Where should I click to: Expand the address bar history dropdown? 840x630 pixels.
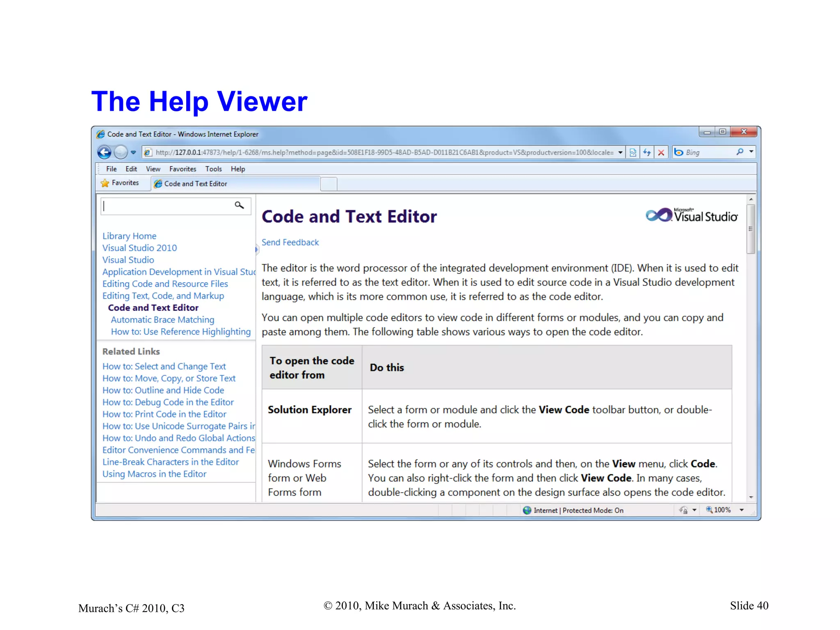(x=620, y=153)
